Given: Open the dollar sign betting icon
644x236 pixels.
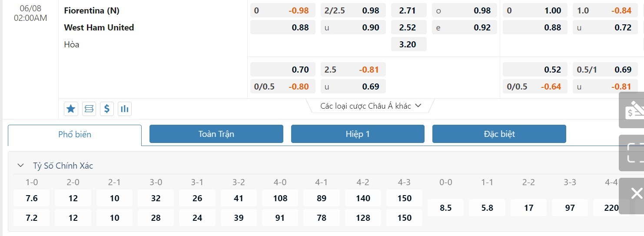Looking at the screenshot, I should [x=107, y=109].
